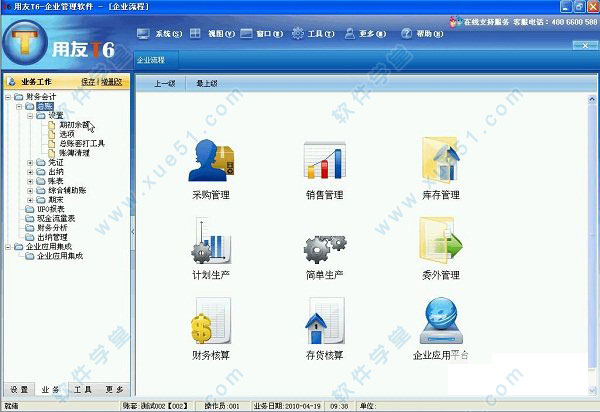Select the 财务会计 root folder label
Screen dimensions: 600x412
tap(41, 97)
